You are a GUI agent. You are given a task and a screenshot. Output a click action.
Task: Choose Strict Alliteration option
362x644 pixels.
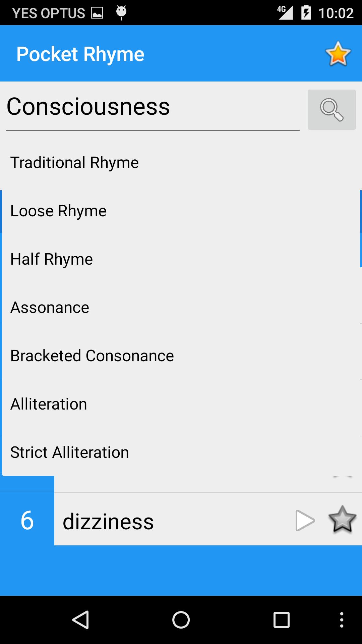[x=70, y=452]
